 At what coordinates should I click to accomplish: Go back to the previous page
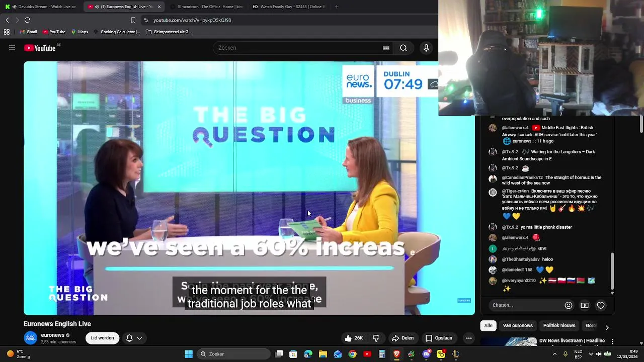click(7, 20)
